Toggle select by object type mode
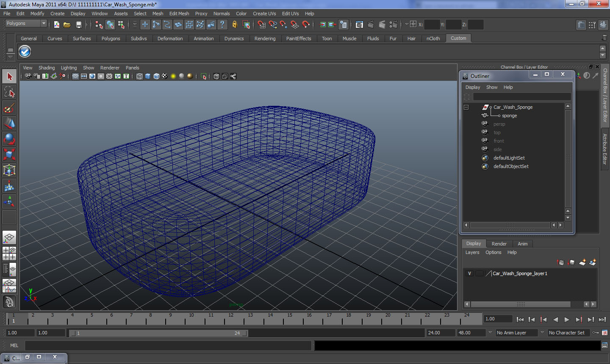This screenshot has height=364, width=610. click(110, 25)
